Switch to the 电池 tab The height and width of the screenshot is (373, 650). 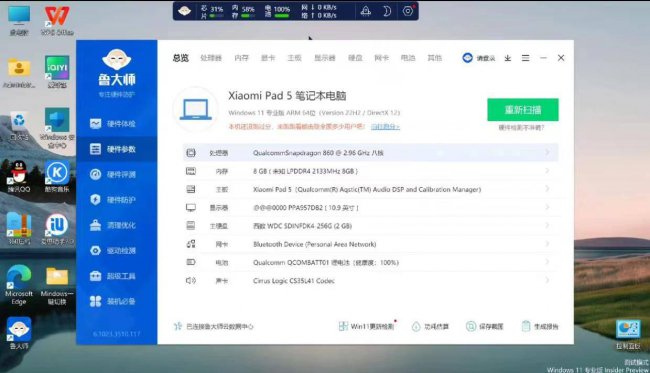pos(408,58)
